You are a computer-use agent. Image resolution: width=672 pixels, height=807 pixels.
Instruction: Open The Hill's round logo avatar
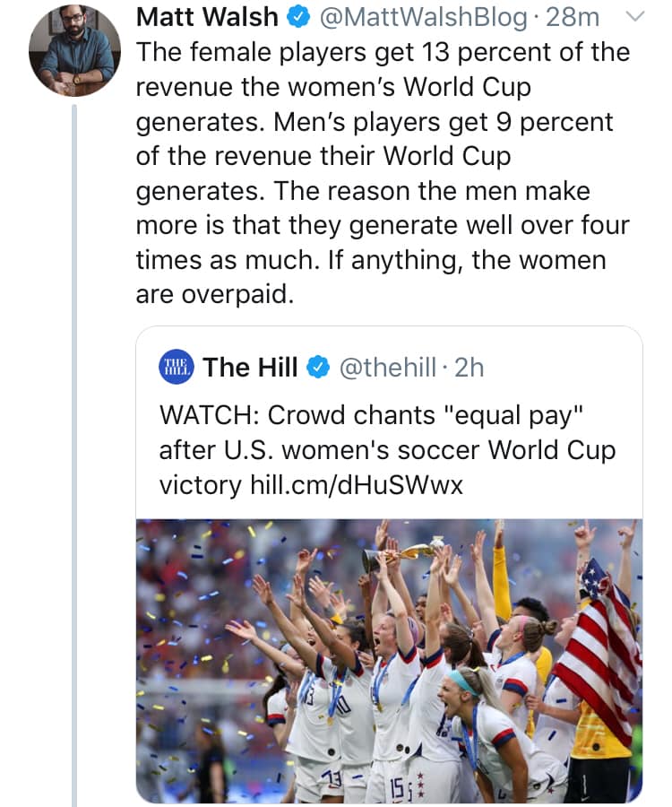(177, 367)
